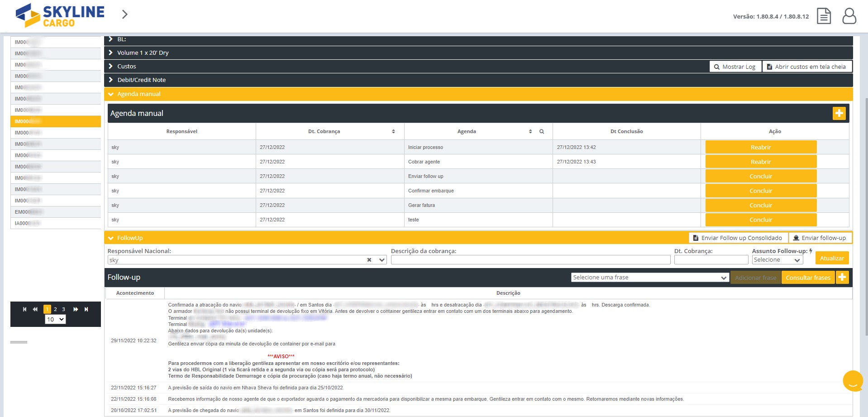Click the Mostrar Log button
Viewport: 868px width, 417px height.
tap(735, 67)
